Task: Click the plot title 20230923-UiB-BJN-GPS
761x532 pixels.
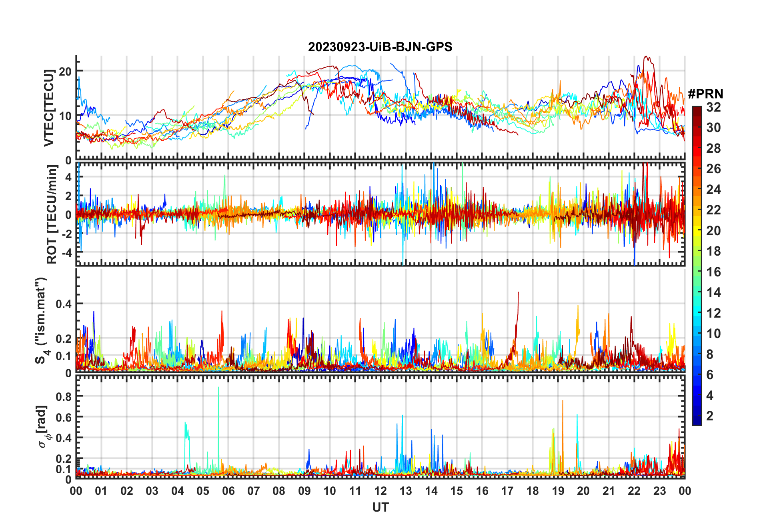Action: coord(380,47)
